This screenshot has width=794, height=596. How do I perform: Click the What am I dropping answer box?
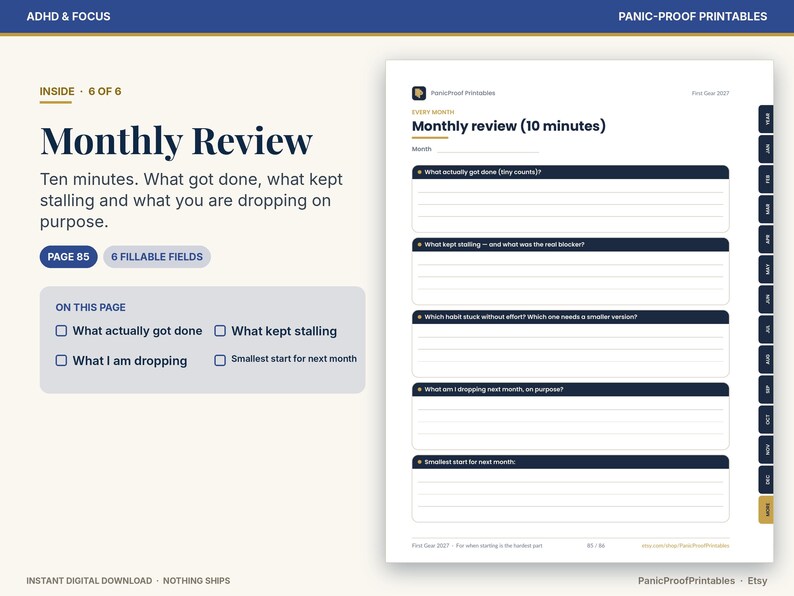point(571,423)
